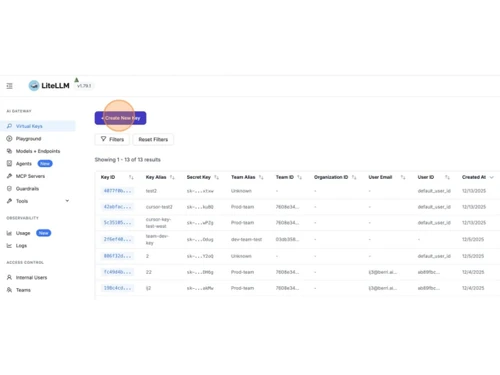Click the Agents robot icon
The width and height of the screenshot is (500, 375).
[x=9, y=163]
